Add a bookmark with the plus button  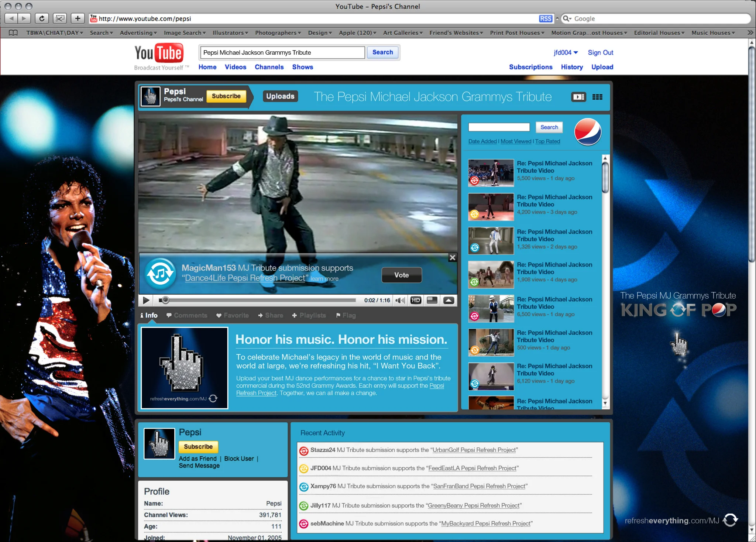point(78,18)
